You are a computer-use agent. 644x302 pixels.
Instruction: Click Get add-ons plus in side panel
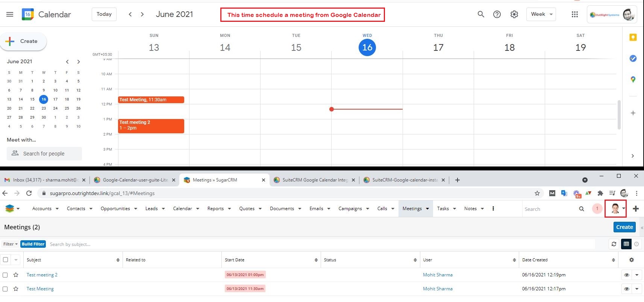[633, 113]
